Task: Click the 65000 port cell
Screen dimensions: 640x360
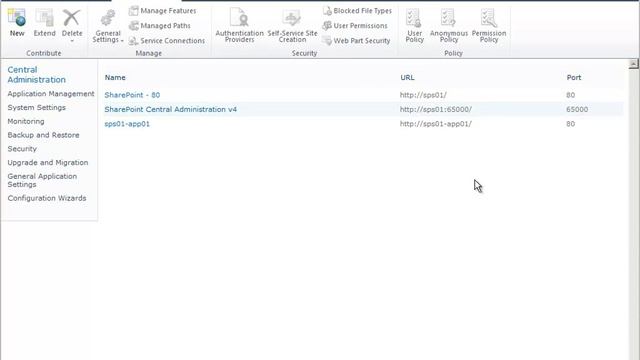Action: coord(577,109)
